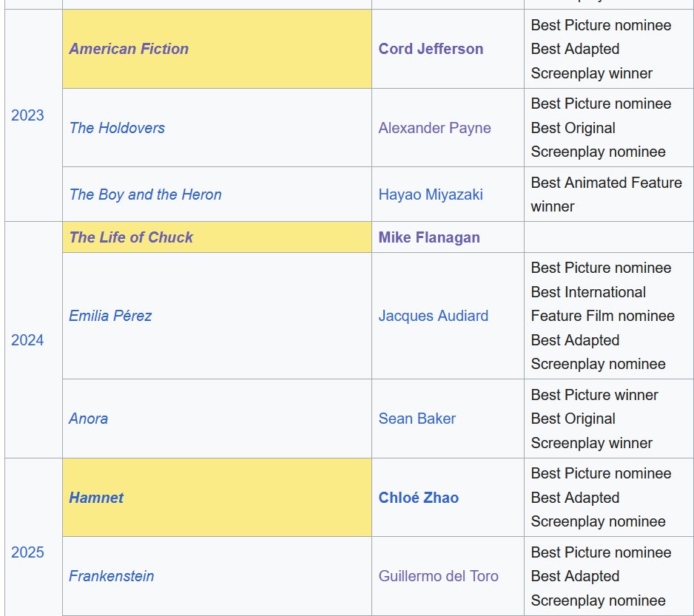Open the 2023 year link
Image resolution: width=694 pixels, height=616 pixels.
click(x=27, y=115)
